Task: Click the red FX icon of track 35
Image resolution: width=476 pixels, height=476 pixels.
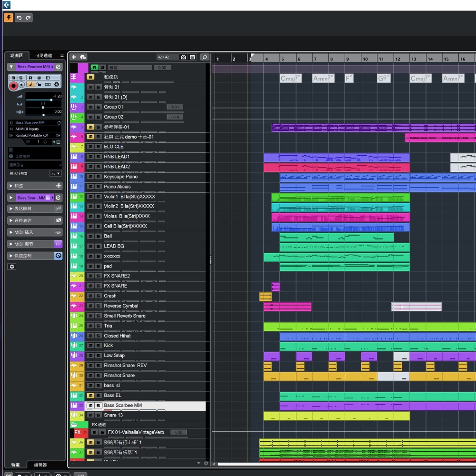Action: click(x=78, y=432)
